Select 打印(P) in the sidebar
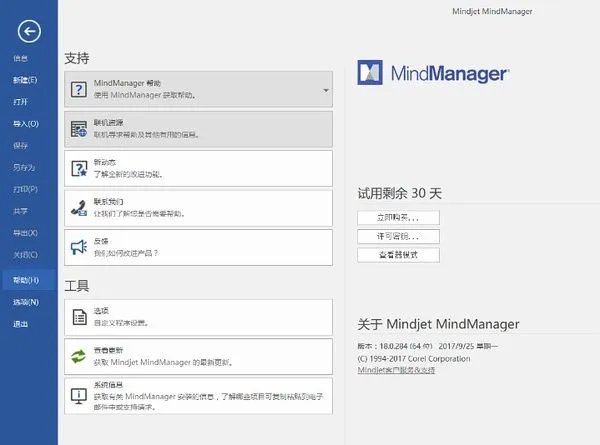The height and width of the screenshot is (445, 600). coord(25,189)
